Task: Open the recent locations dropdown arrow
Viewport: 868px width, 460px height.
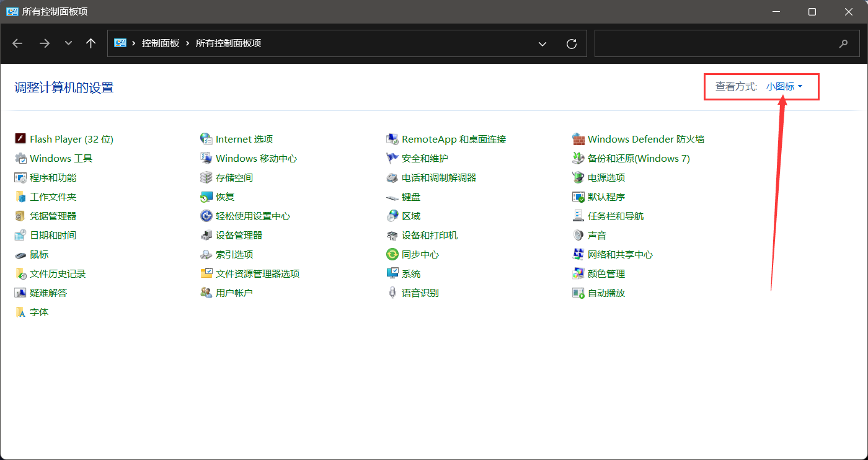Action: (69, 43)
